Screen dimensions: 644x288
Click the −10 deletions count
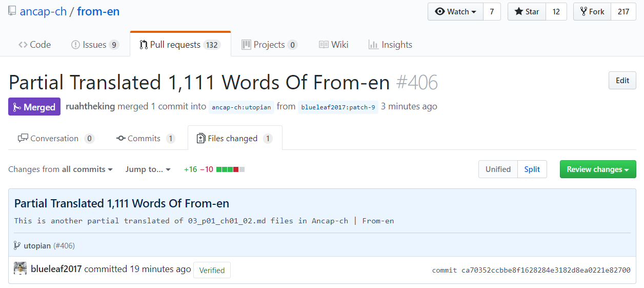pyautogui.click(x=207, y=169)
